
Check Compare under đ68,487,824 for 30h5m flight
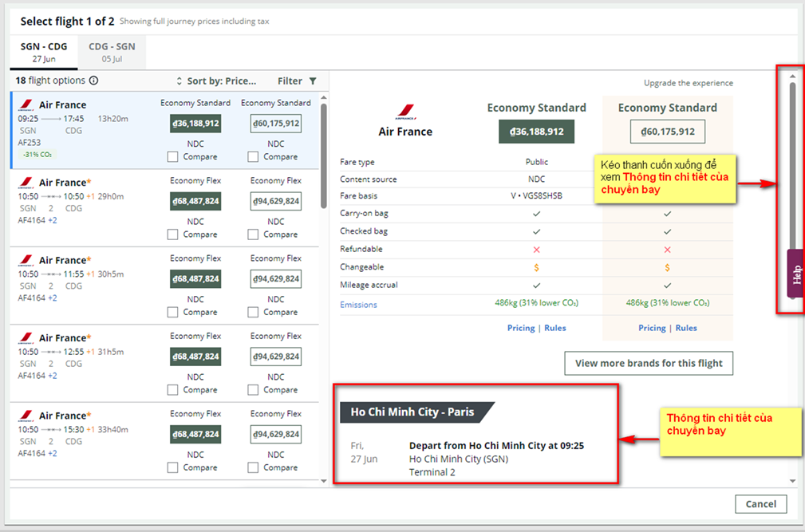click(x=172, y=313)
